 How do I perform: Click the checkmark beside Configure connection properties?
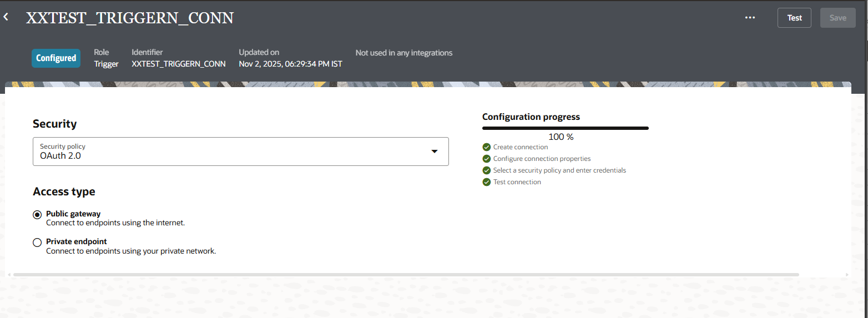(x=487, y=159)
